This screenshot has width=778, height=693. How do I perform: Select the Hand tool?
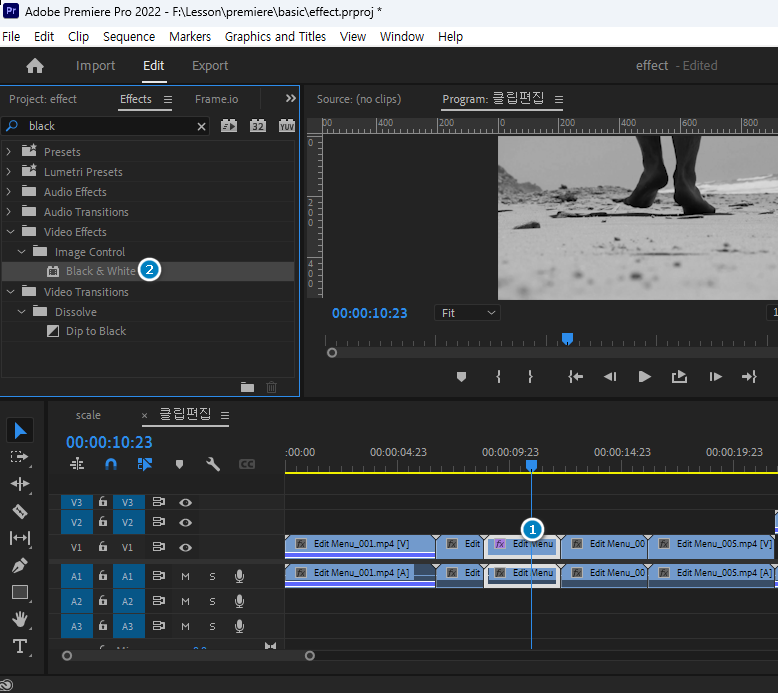pyautogui.click(x=20, y=619)
